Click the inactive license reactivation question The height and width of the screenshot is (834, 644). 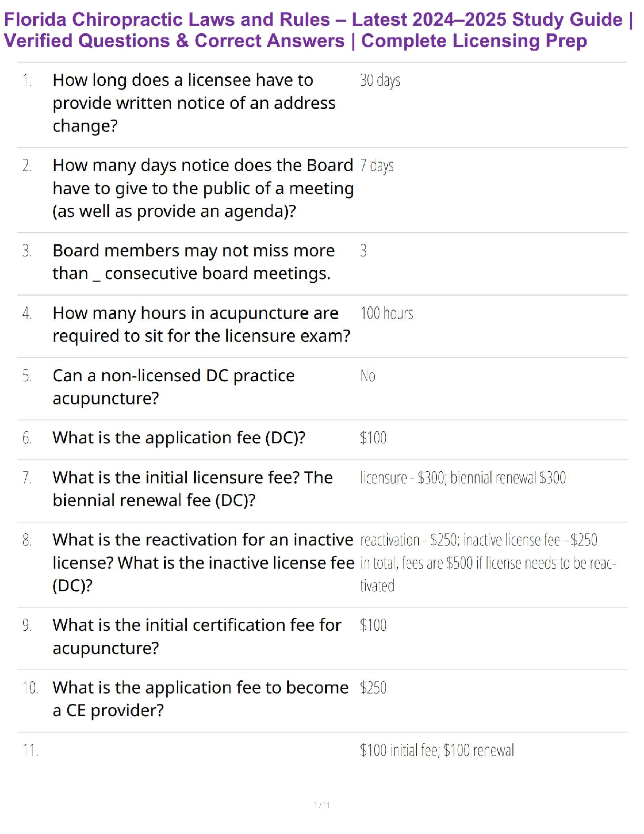[x=203, y=562]
